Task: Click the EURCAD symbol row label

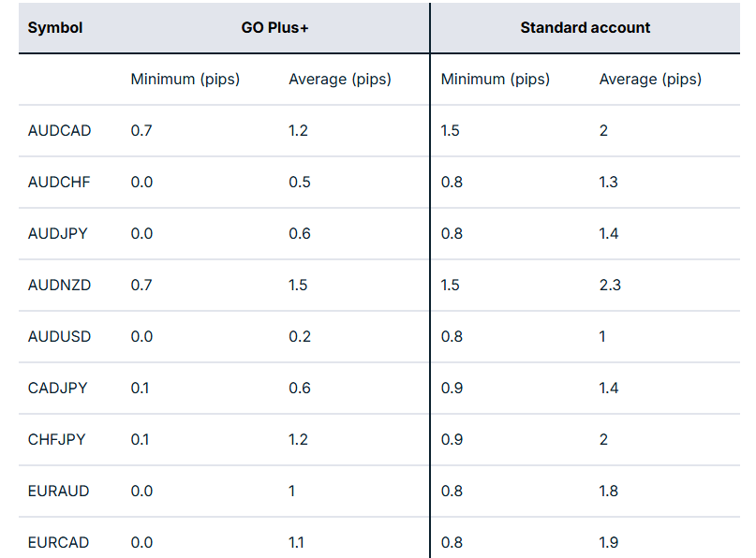Action: click(x=59, y=543)
